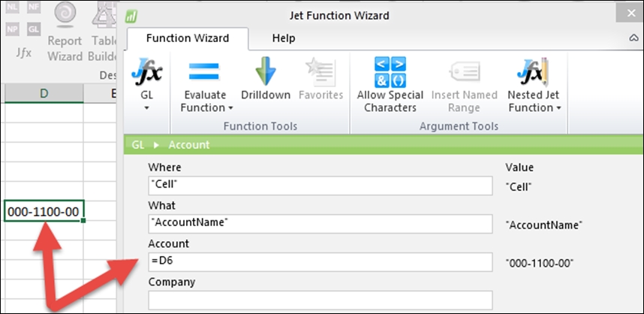Click the Nested Jet Function icon
The width and height of the screenshot is (644, 314).
click(x=533, y=71)
